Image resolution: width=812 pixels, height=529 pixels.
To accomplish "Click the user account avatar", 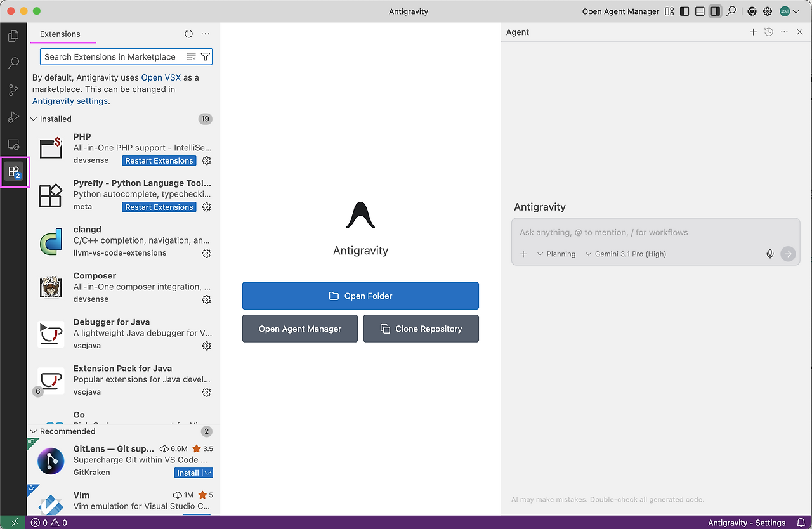I will [x=785, y=11].
